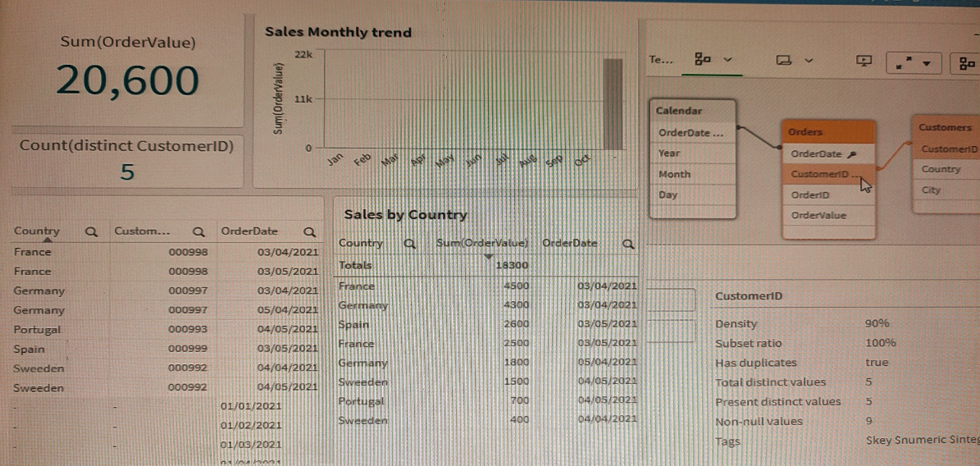The height and width of the screenshot is (466, 980).
Task: Click the rightmost table view icon button
Action: tap(968, 62)
